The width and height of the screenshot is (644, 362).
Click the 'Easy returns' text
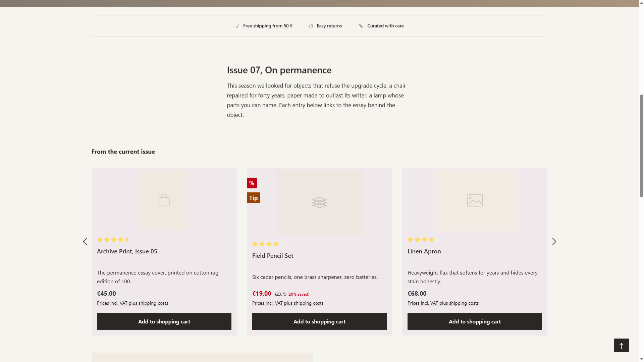(x=329, y=26)
